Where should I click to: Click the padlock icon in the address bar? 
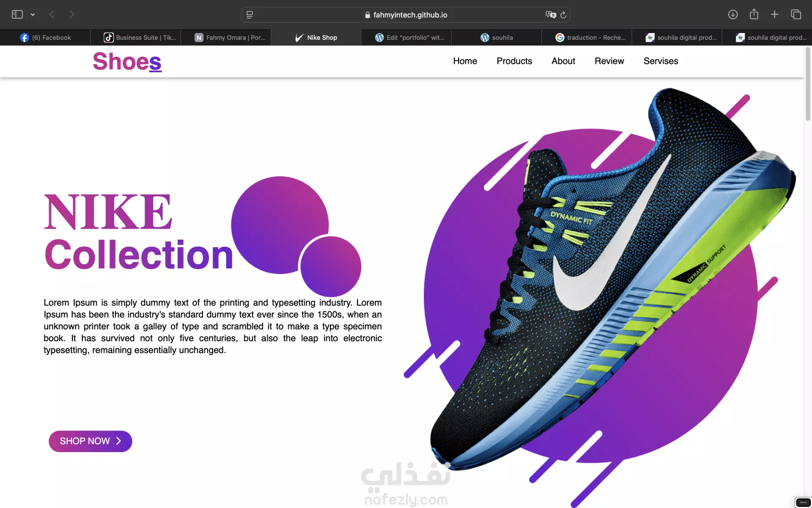click(x=368, y=15)
